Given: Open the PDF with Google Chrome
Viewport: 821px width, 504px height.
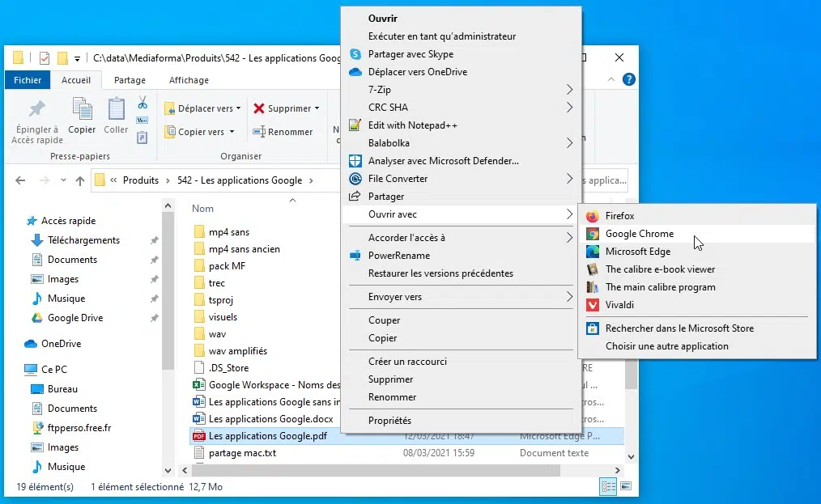Looking at the screenshot, I should 639,234.
